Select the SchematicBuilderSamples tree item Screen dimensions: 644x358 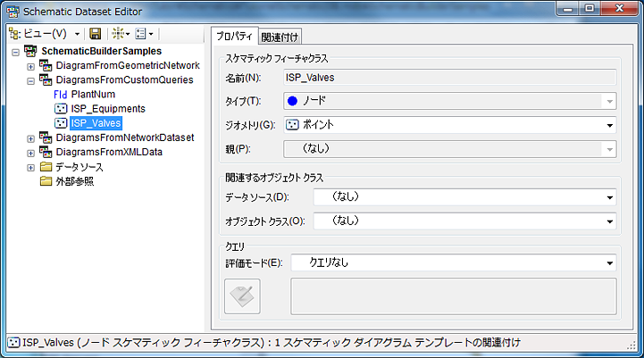click(102, 51)
